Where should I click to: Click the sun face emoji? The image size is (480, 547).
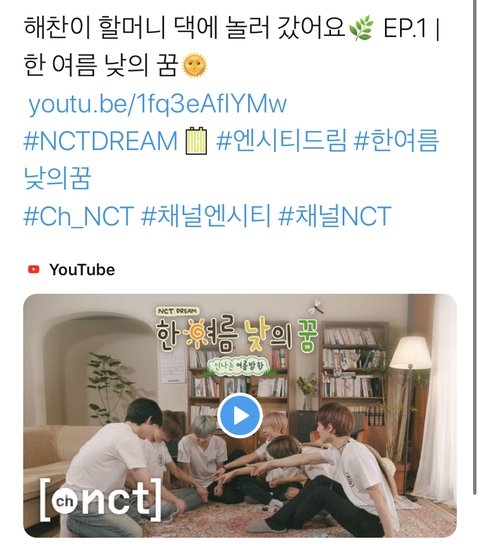[195, 66]
